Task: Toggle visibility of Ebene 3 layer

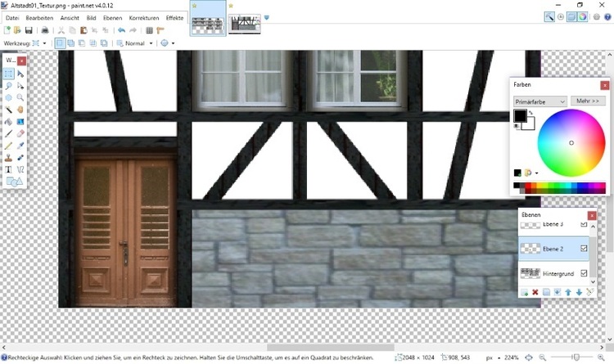Action: click(x=584, y=224)
